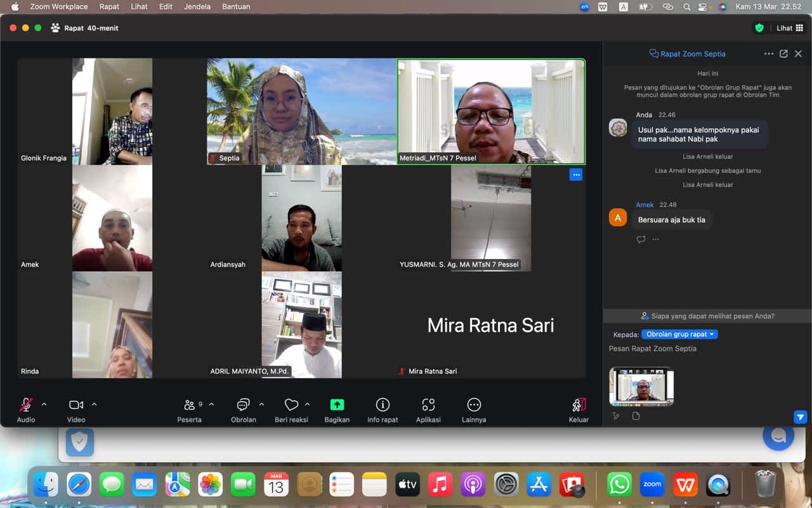The height and width of the screenshot is (508, 812).
Task: Open the green encryption shield icon
Action: pos(759,28)
